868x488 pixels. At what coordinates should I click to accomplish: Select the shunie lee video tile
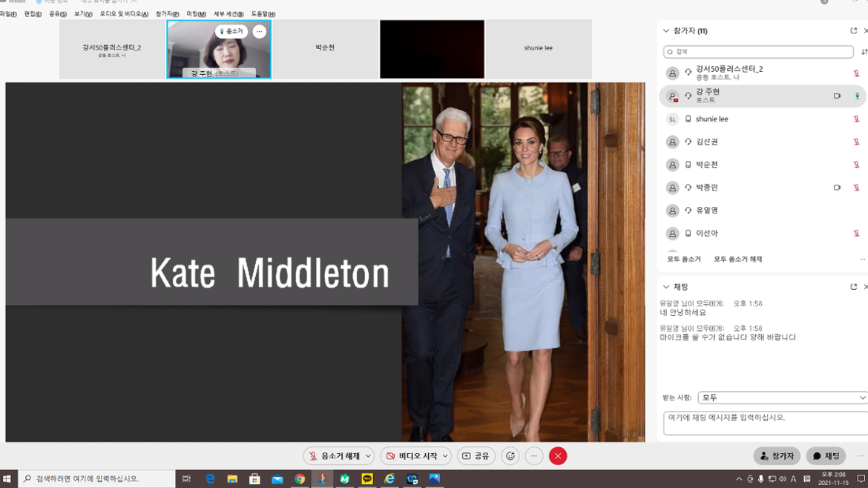coord(538,49)
